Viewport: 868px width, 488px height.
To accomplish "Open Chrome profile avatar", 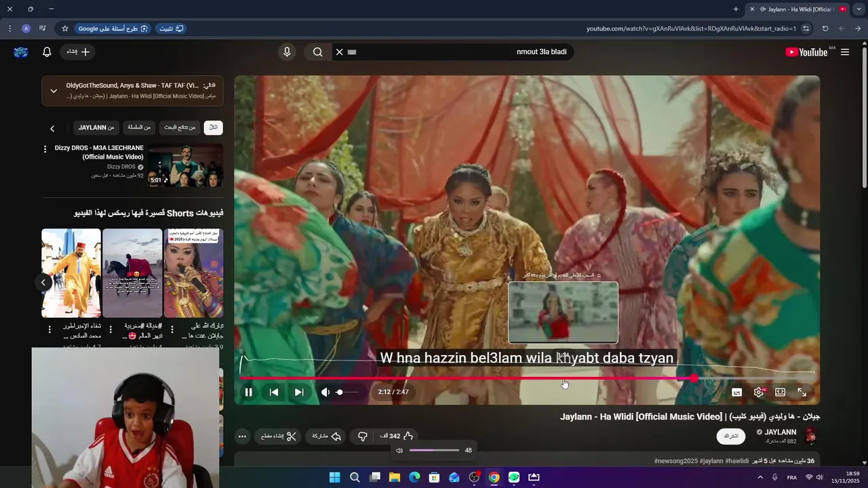I will (26, 28).
